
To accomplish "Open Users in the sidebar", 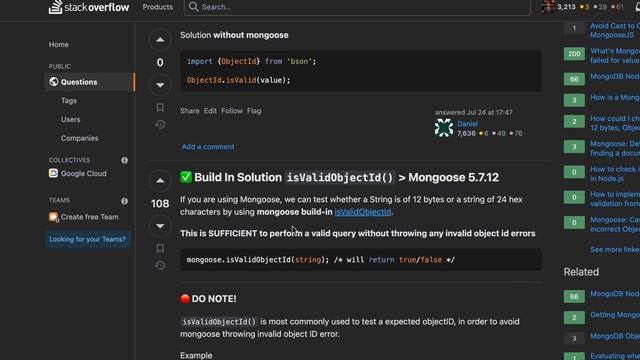I will click(x=71, y=119).
